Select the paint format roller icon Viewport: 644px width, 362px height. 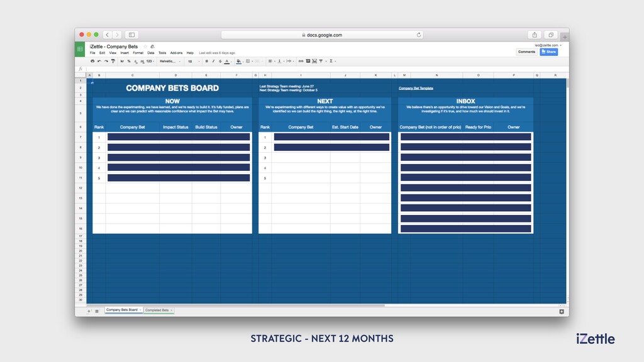click(113, 61)
